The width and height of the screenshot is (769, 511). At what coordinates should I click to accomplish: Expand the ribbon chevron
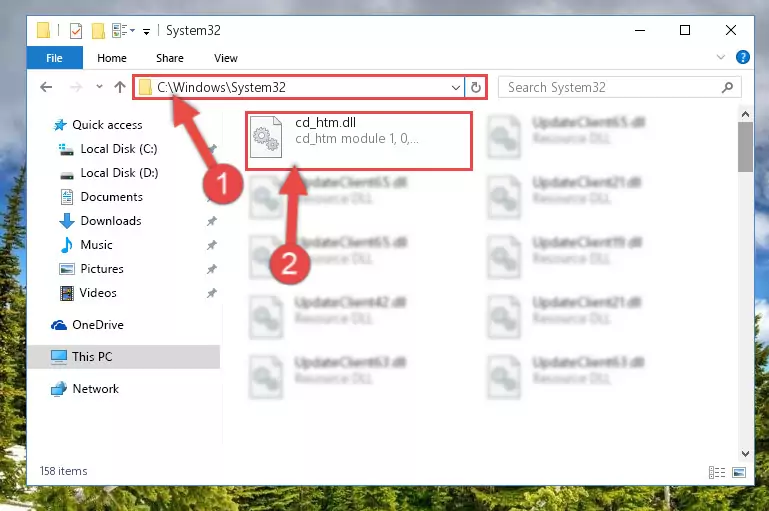coord(720,57)
